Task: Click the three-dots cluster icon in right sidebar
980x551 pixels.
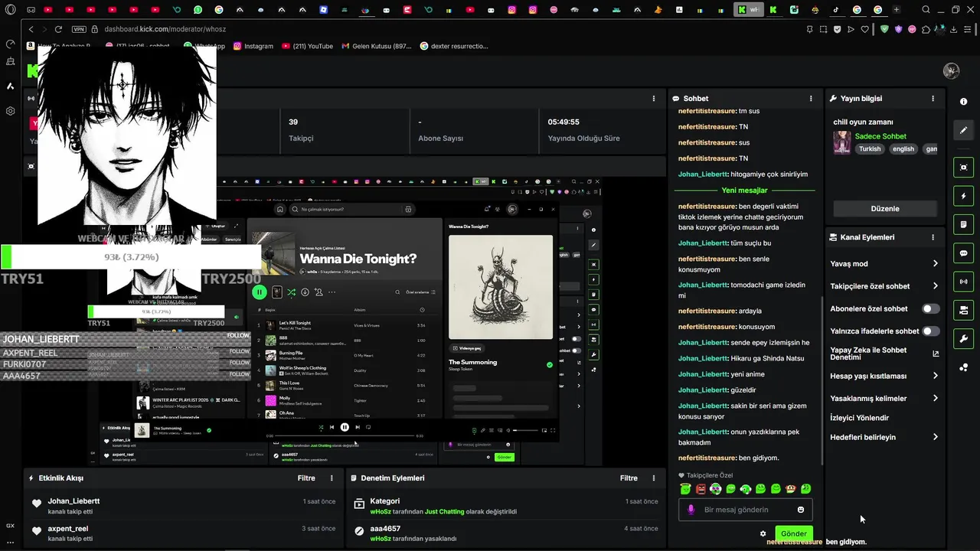Action: (963, 367)
